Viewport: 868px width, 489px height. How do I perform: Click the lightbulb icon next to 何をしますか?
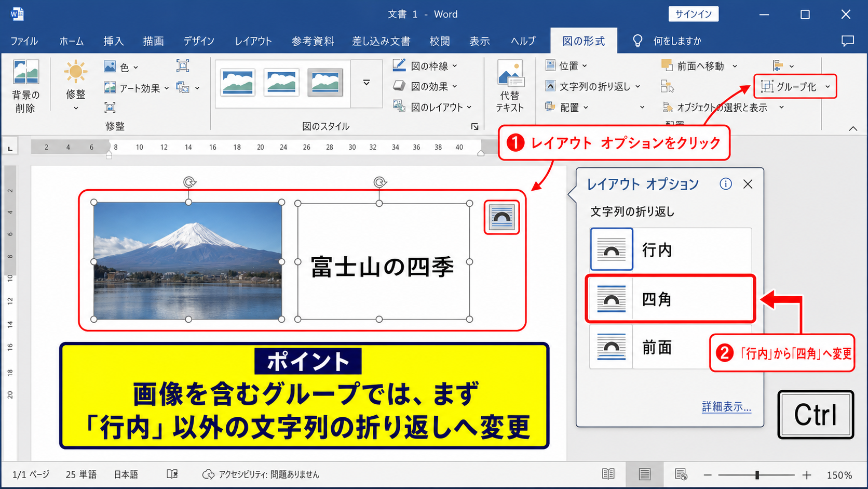pyautogui.click(x=638, y=41)
